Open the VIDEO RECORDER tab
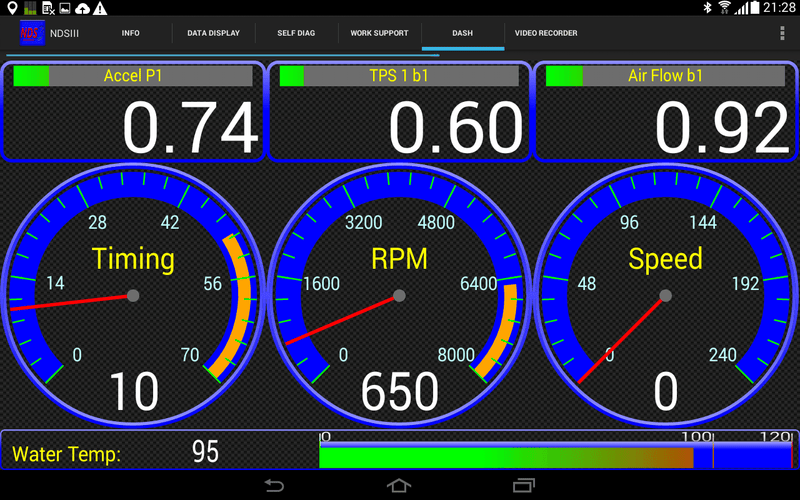Screen dimensions: 800x500 (x=546, y=33)
